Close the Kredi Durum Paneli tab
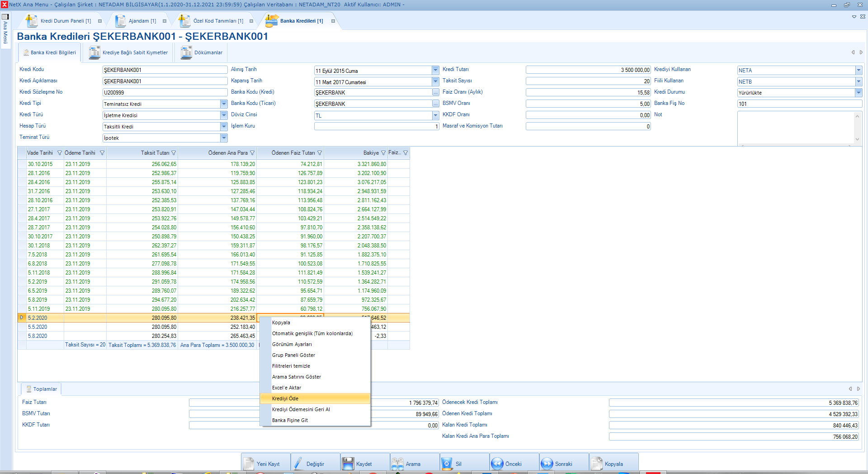Screen dimensions: 868x474 (x=100, y=21)
